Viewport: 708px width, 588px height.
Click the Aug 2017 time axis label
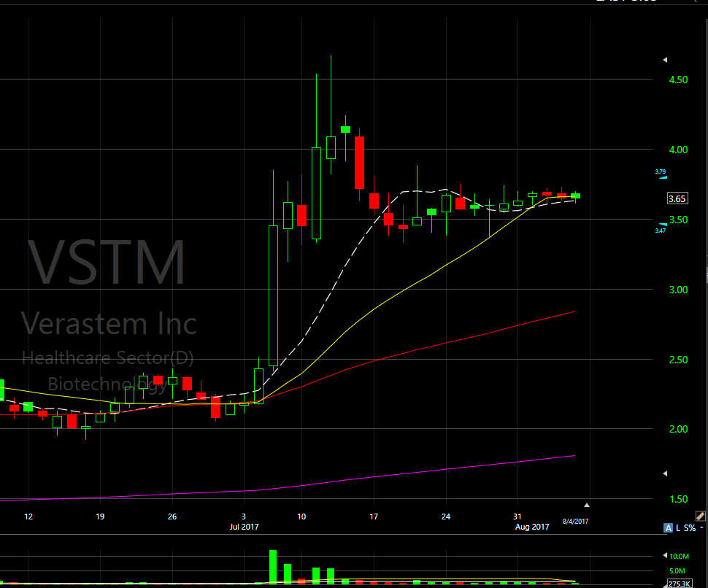[532, 527]
